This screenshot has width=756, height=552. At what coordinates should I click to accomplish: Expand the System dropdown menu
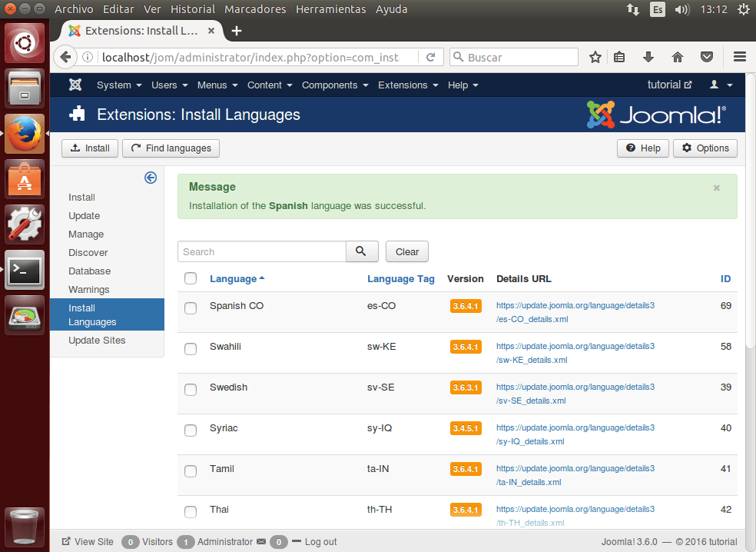pos(119,85)
